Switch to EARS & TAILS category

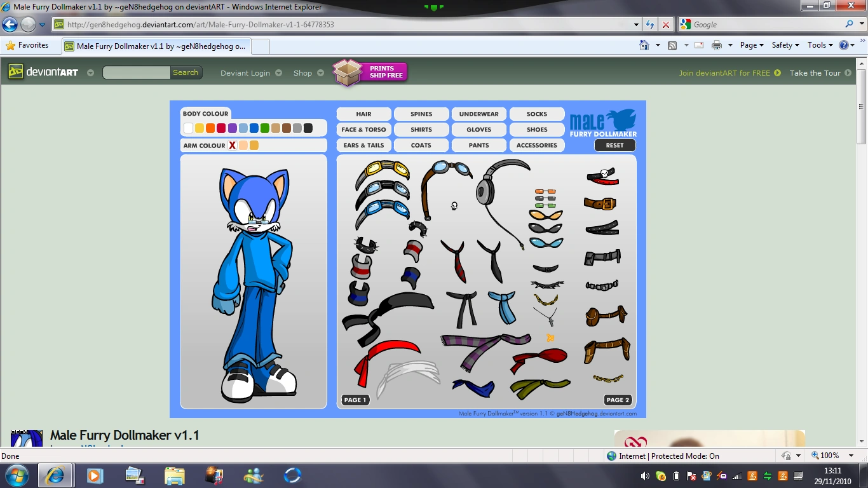click(363, 146)
